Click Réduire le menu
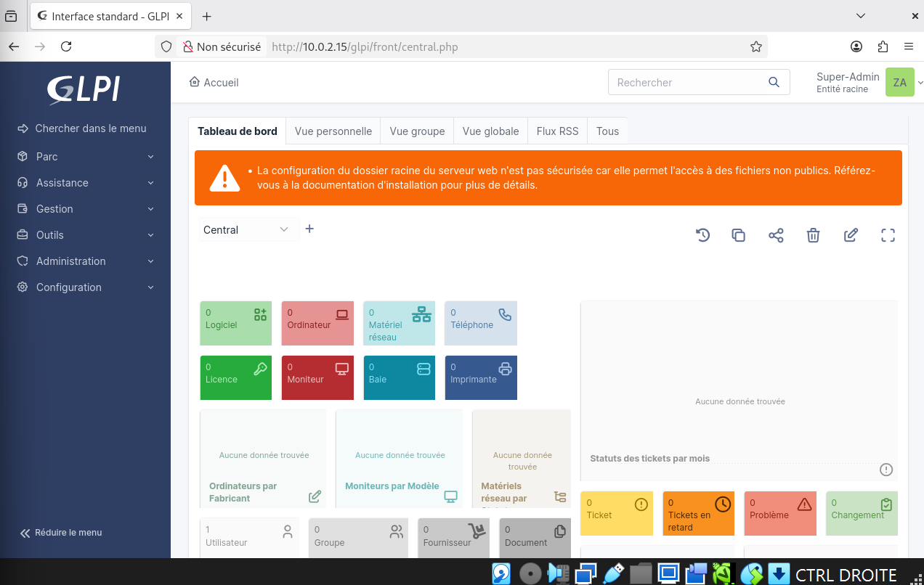924x585 pixels. coord(61,533)
